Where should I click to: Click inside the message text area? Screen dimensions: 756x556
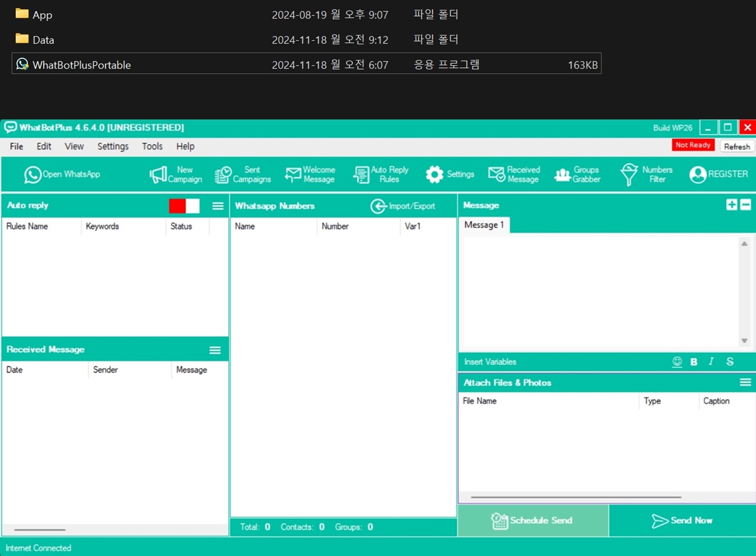(x=600, y=290)
